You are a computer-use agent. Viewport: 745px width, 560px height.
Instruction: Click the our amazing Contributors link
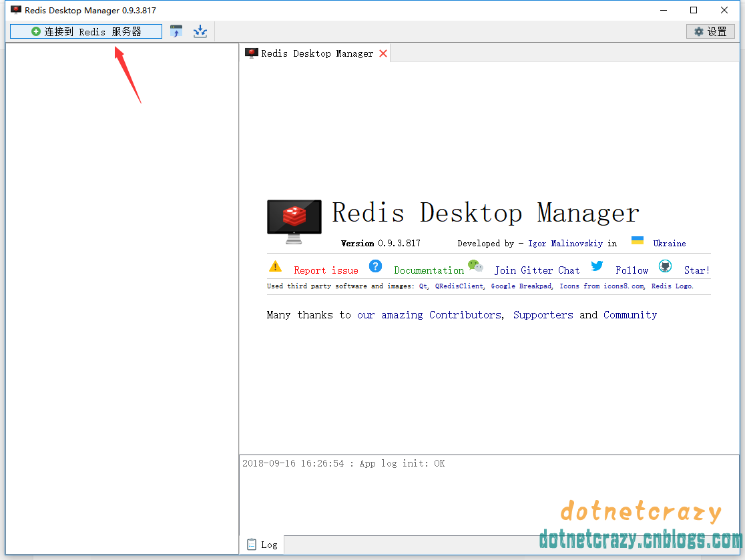[x=429, y=315]
